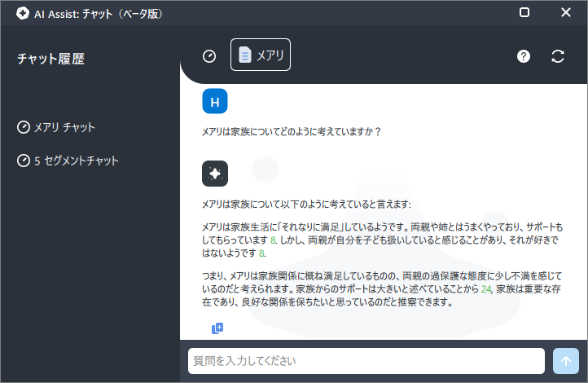Click the clock icon beside メアリ チャット

(24, 127)
